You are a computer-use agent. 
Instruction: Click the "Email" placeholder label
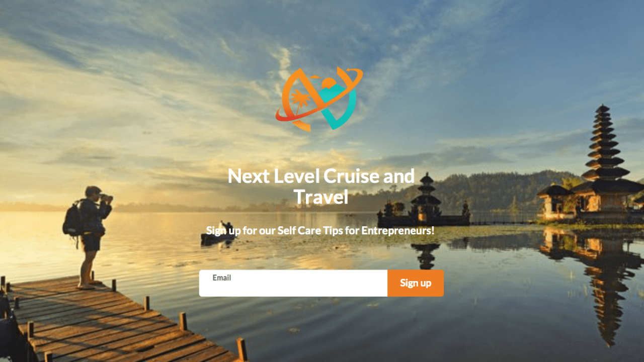[x=222, y=278]
